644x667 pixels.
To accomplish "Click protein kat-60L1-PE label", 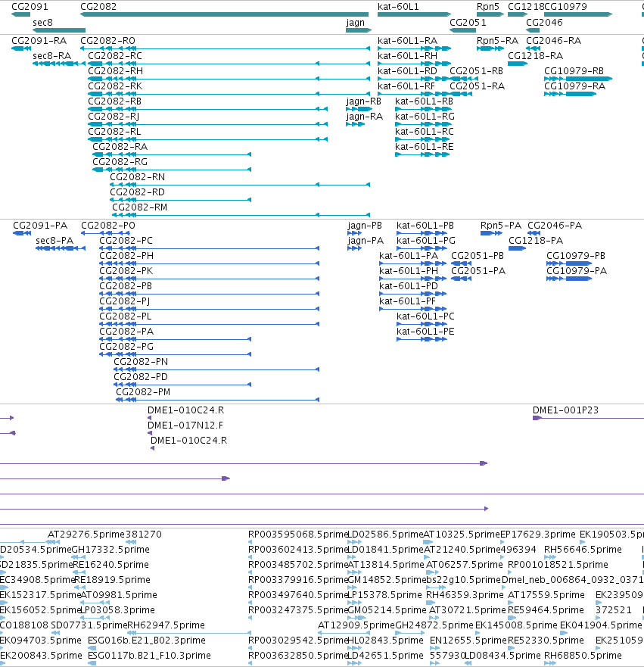I will pos(425,332).
